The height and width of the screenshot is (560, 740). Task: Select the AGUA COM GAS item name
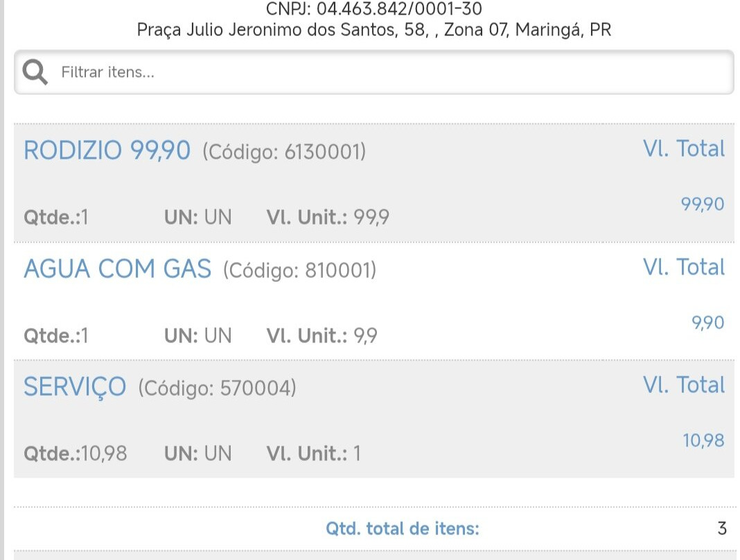(x=117, y=268)
